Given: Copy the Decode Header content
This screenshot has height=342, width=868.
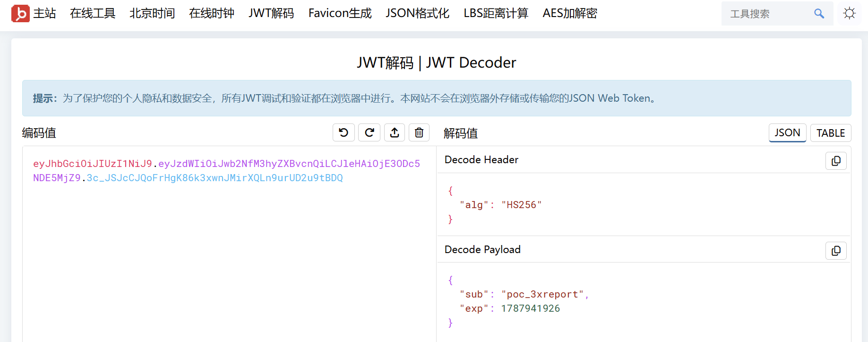Looking at the screenshot, I should coord(836,161).
